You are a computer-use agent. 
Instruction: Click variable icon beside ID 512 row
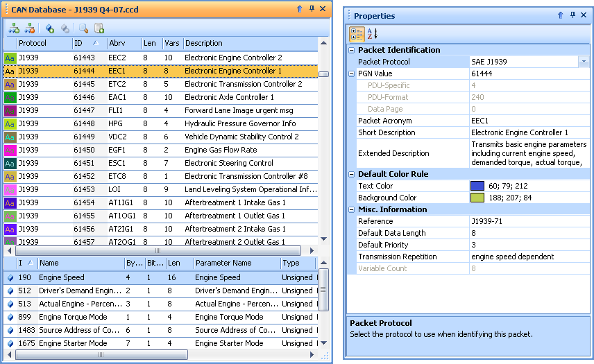click(x=10, y=291)
